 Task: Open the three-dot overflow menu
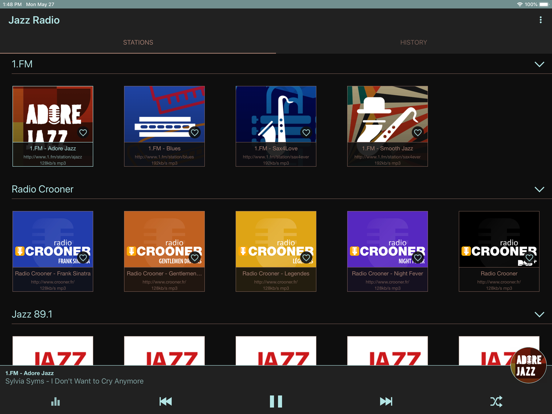pyautogui.click(x=540, y=20)
